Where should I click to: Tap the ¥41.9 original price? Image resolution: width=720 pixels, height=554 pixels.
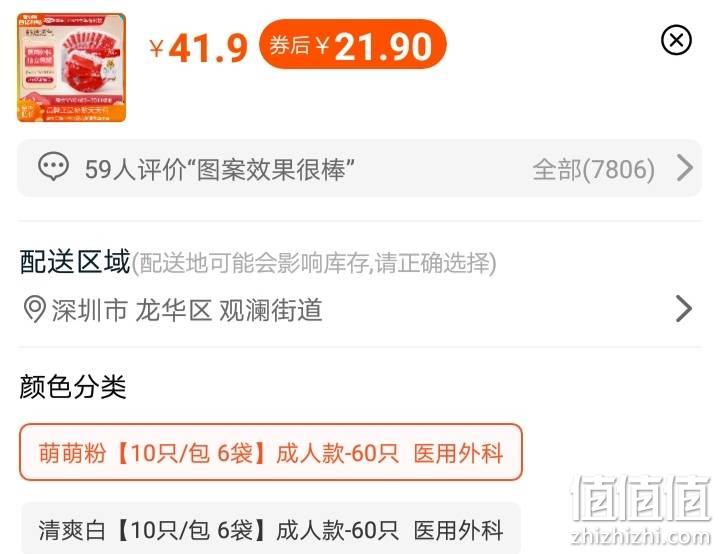[x=198, y=48]
